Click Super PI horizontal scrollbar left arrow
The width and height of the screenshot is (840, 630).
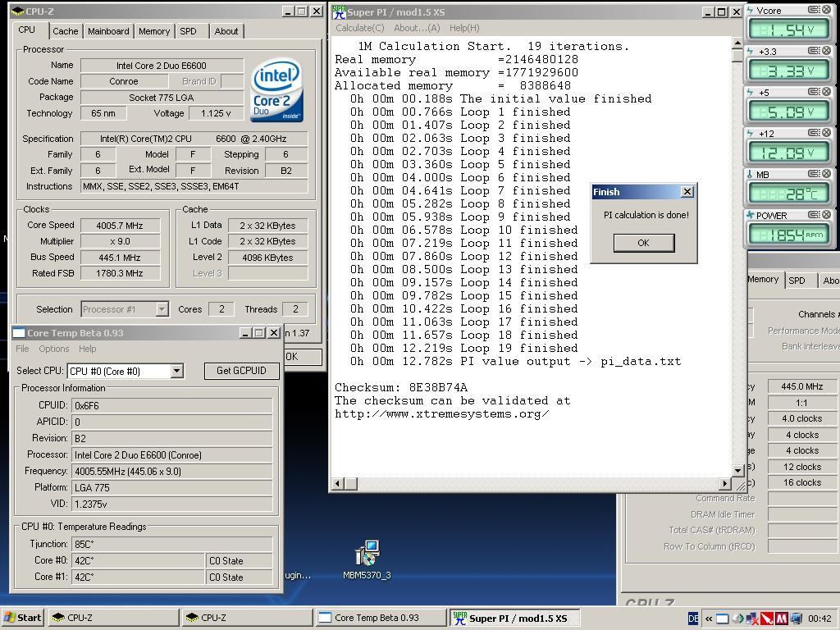(x=337, y=484)
